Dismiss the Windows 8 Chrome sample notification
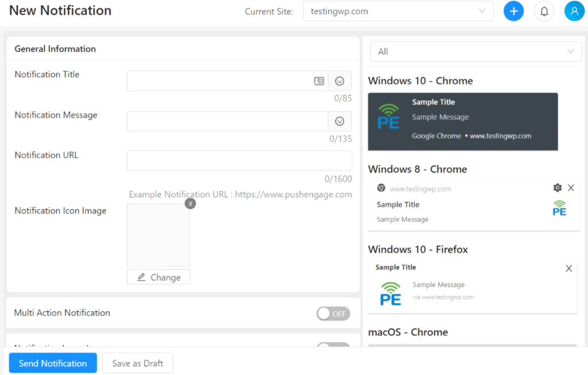The height and width of the screenshot is (375, 588). 571,187
